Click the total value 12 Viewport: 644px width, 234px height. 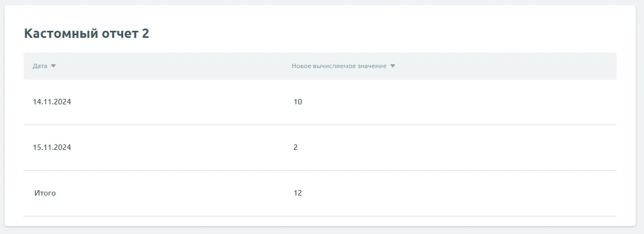(298, 193)
